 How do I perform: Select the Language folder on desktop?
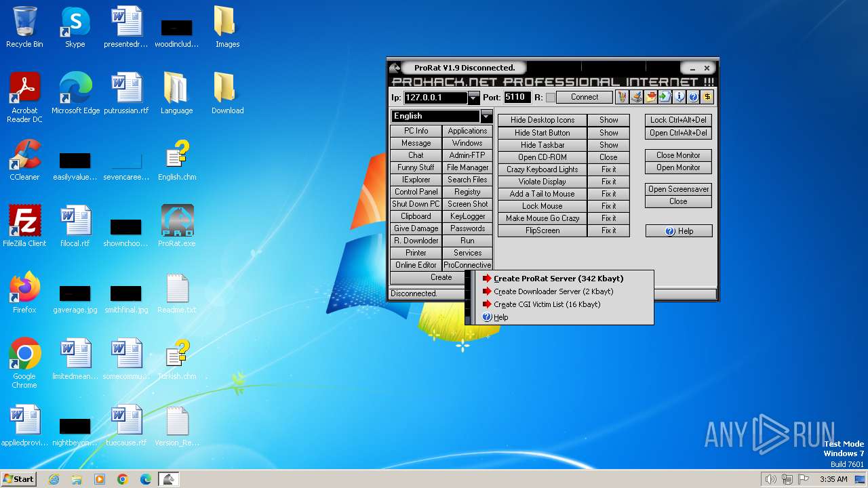(x=177, y=94)
